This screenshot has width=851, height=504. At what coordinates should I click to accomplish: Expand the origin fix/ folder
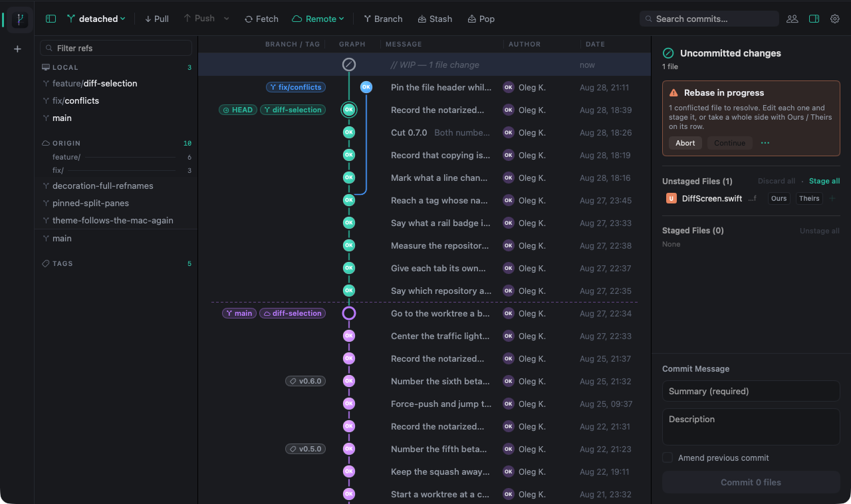pos(116,170)
